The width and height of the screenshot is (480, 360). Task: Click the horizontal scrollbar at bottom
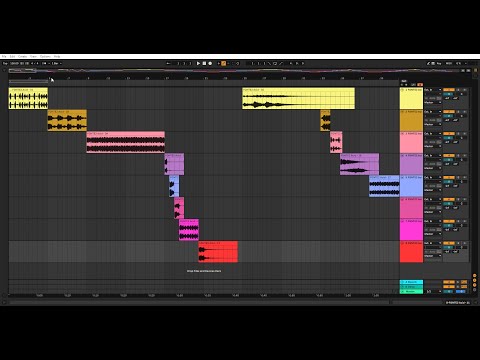click(x=199, y=302)
